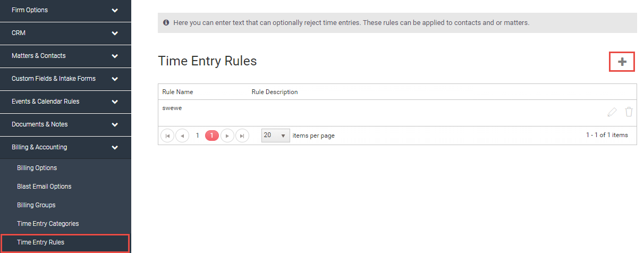Click the Time Entry Rules heading
The height and width of the screenshot is (253, 644).
pos(207,61)
